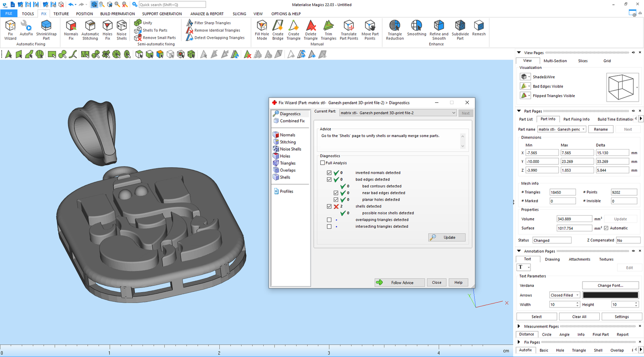Click the Change Font button

coord(610,285)
